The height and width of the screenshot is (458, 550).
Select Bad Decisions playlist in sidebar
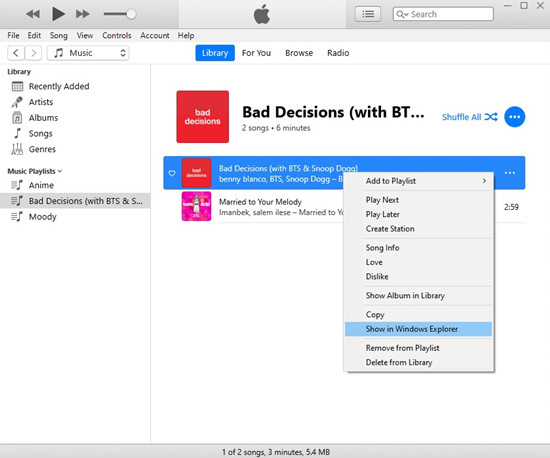[75, 201]
